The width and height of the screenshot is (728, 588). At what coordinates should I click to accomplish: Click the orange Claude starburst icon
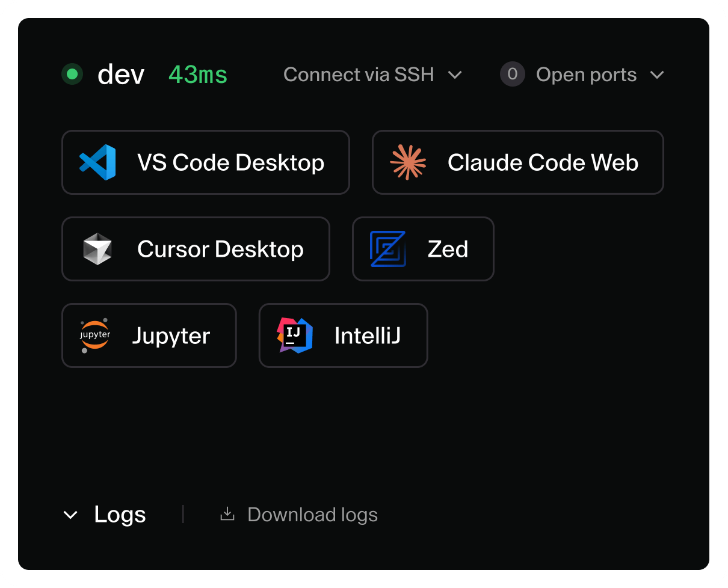(409, 162)
